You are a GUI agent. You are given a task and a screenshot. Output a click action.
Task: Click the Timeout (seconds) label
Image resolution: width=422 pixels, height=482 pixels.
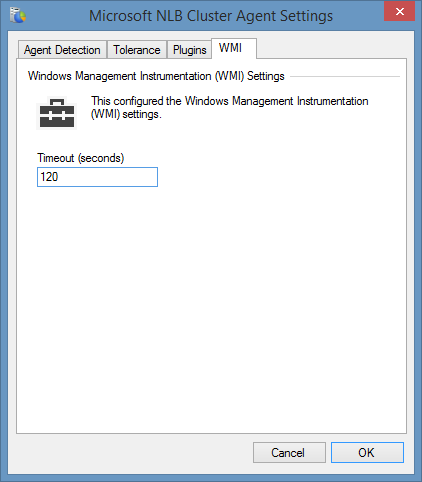coord(81,158)
